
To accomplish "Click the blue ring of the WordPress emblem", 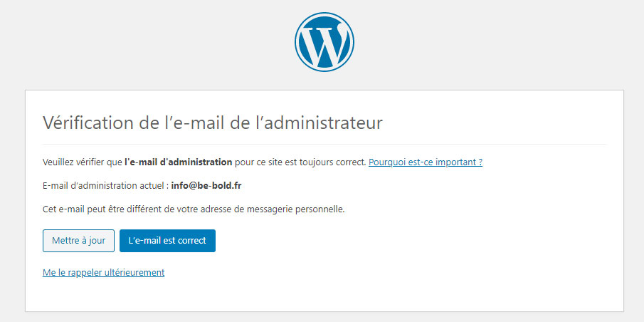I will click(324, 14).
